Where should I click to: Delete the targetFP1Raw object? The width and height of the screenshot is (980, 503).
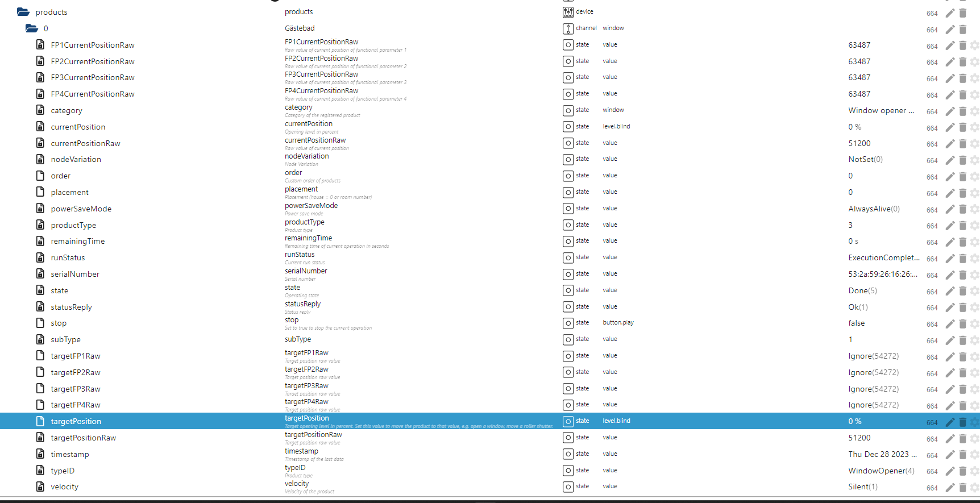click(962, 357)
